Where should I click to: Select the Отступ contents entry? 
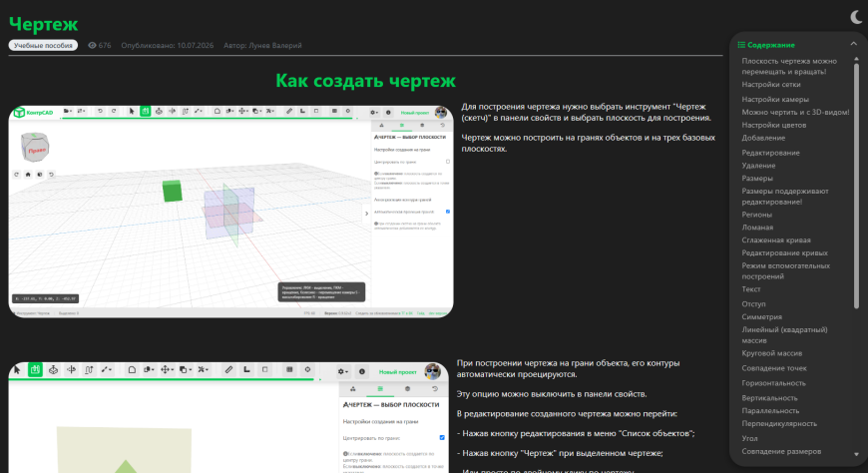tap(753, 304)
